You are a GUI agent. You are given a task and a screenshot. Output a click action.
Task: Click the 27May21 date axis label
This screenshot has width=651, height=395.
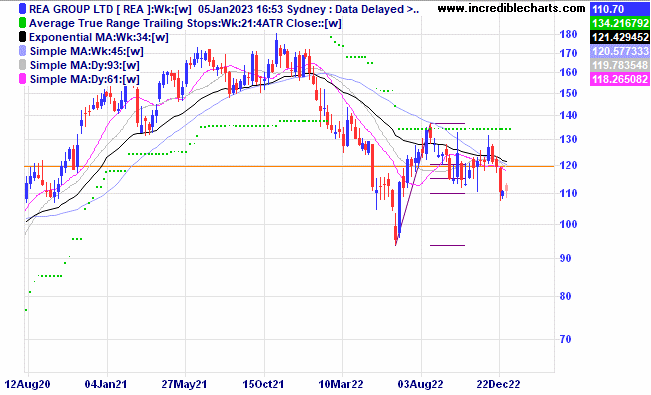coord(184,384)
